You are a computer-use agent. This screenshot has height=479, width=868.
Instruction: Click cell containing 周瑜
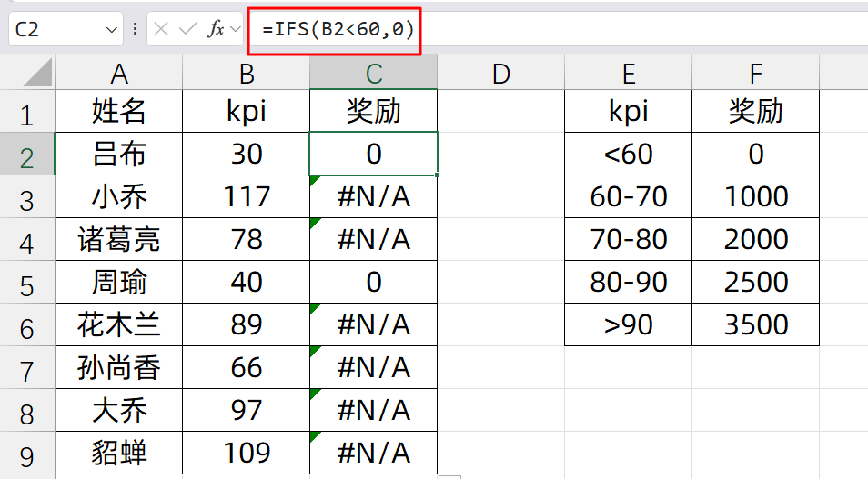pyautogui.click(x=118, y=282)
